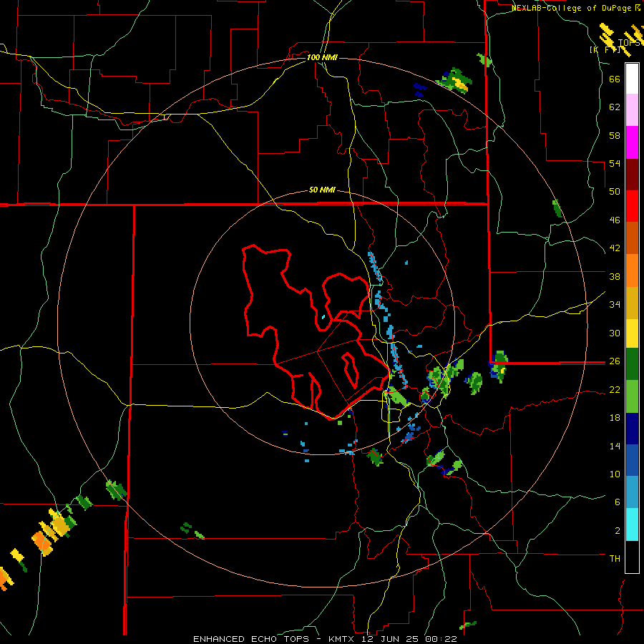Viewport: 644px width, 644px height.
Task: Click the gold swatch in the scale
Action: (x=632, y=303)
